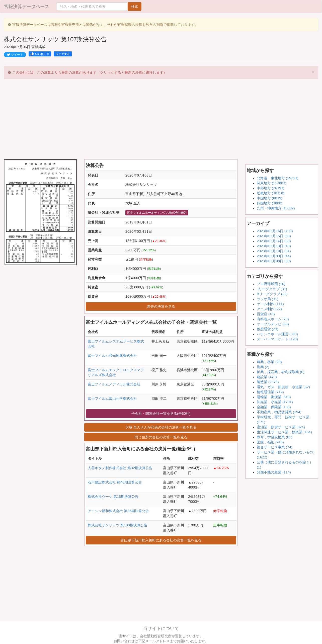The height and width of the screenshot is (644, 322).
Task: Click 富山県下新川郡入善町にある会社の決算一覧を見る button
Action: click(x=161, y=540)
